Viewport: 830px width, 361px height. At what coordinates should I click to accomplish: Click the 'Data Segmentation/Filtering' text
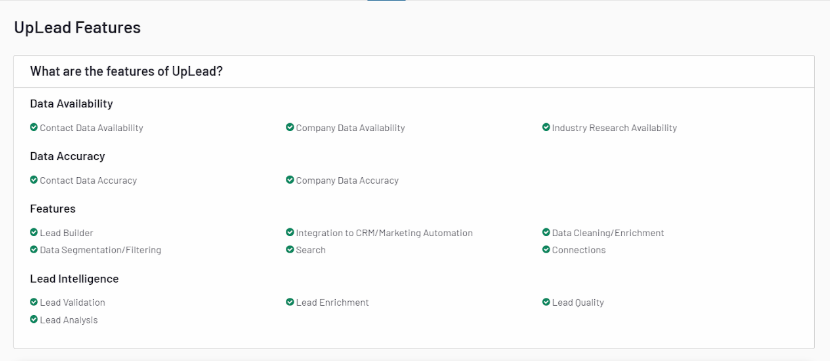point(101,250)
